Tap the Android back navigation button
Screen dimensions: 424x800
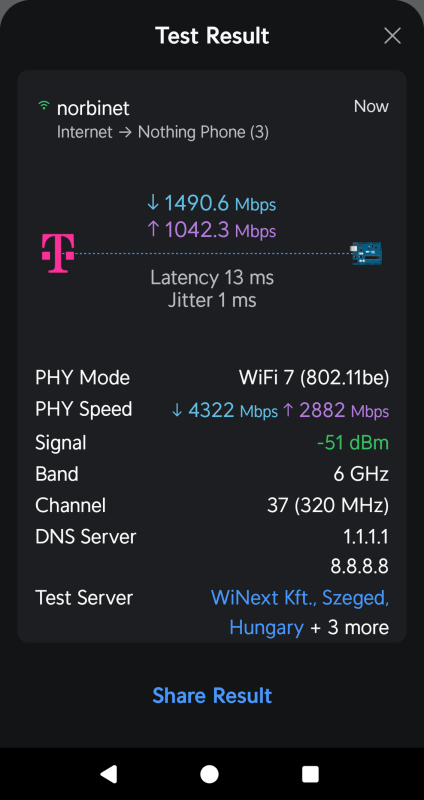(x=109, y=773)
